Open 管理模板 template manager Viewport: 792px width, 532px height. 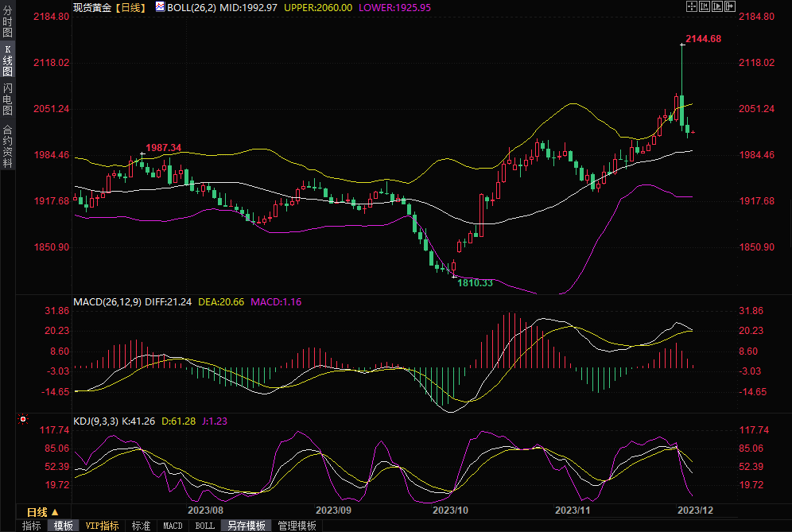tap(297, 526)
